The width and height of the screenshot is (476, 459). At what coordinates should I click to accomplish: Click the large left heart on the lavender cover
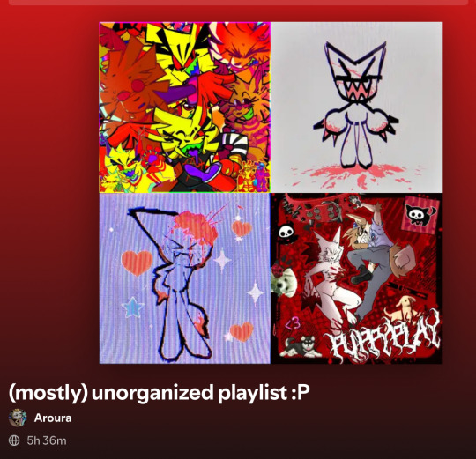coord(137,263)
